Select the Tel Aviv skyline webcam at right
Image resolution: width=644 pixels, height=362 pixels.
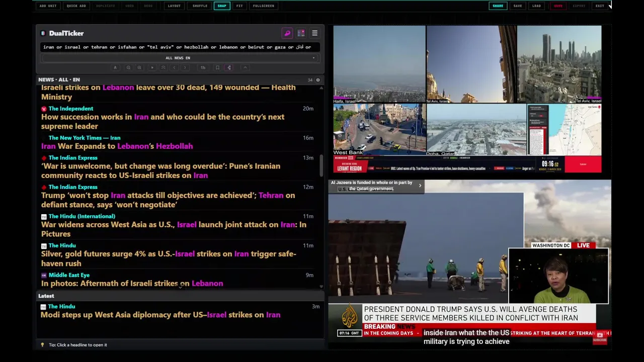point(559,64)
